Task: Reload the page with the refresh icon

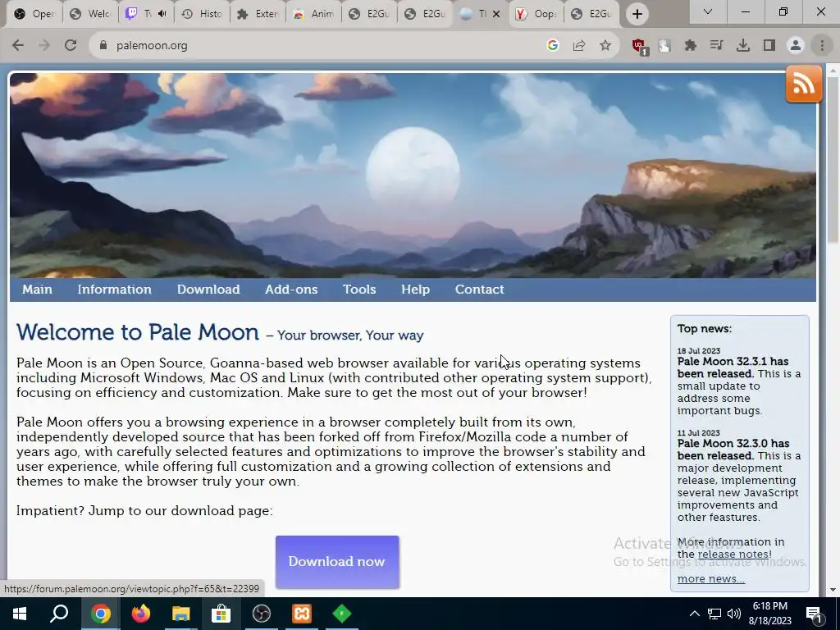Action: pos(71,46)
